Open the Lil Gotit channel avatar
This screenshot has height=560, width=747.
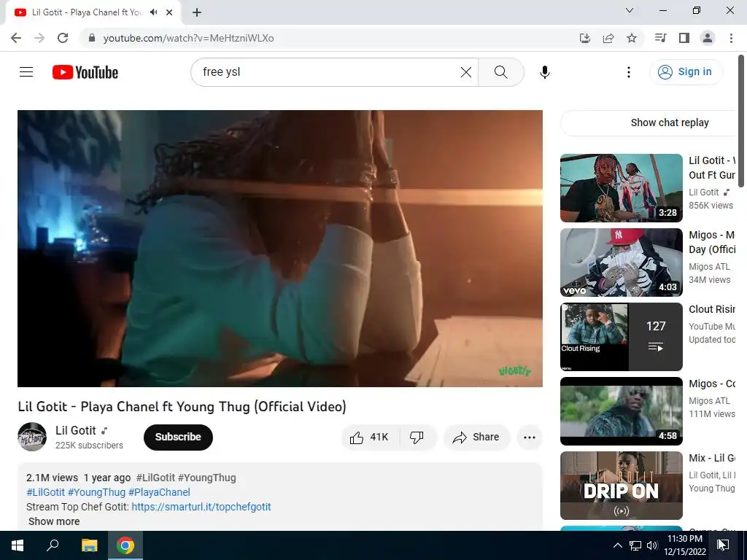tap(32, 437)
